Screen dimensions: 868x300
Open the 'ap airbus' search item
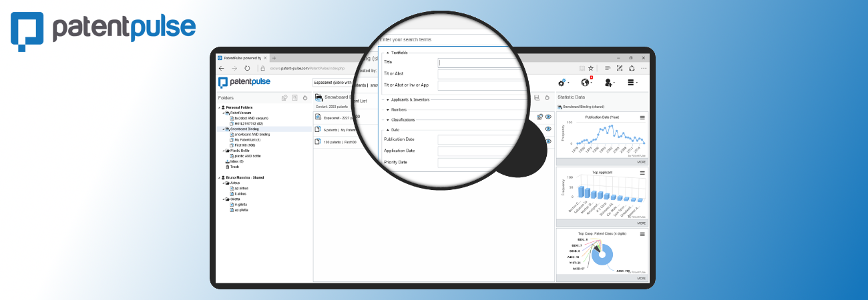[242, 188]
